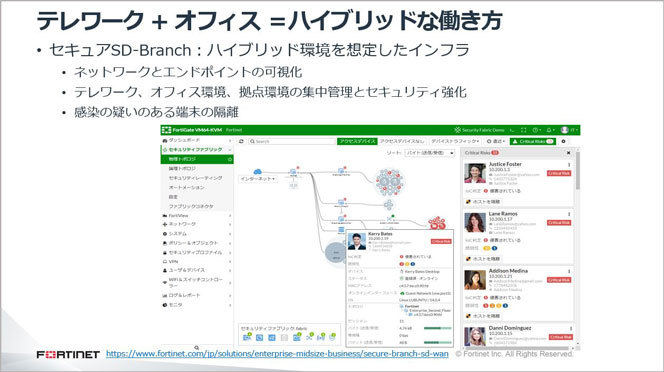Collapse セキュリティファブリック sidebar section
This screenshot has width=664, height=372.
(197, 150)
